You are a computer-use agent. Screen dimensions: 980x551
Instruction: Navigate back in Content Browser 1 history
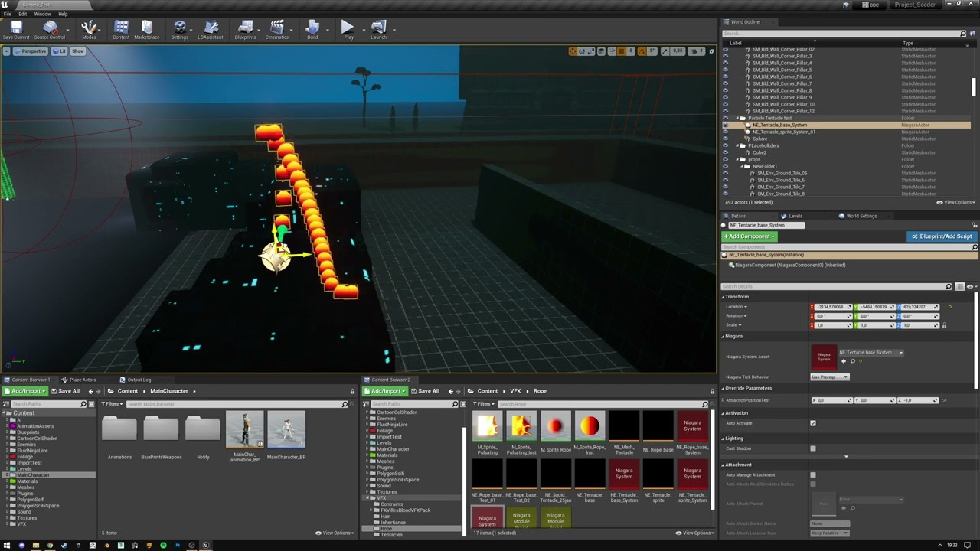click(x=90, y=391)
